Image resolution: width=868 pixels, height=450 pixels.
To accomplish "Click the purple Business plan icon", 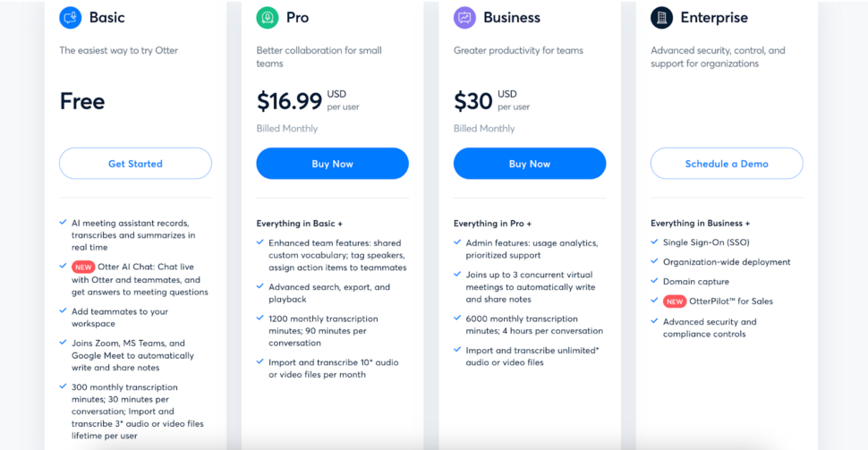I will [x=464, y=18].
